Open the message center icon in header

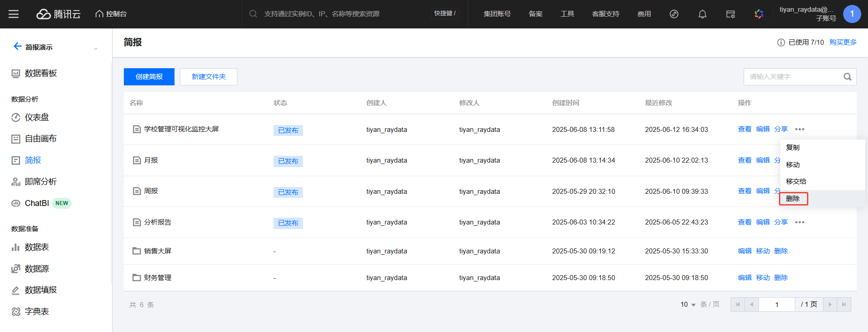tap(730, 14)
